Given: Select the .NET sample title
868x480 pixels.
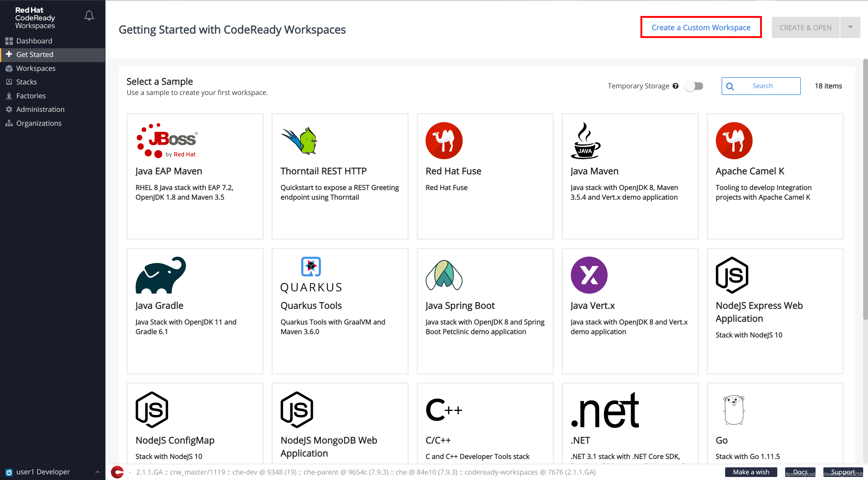Looking at the screenshot, I should [x=580, y=440].
